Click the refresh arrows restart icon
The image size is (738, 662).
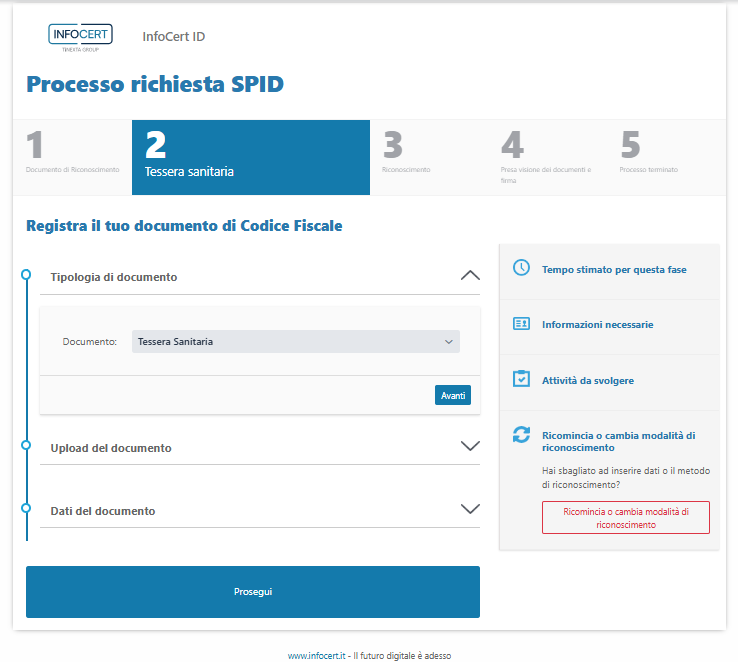[x=521, y=434]
